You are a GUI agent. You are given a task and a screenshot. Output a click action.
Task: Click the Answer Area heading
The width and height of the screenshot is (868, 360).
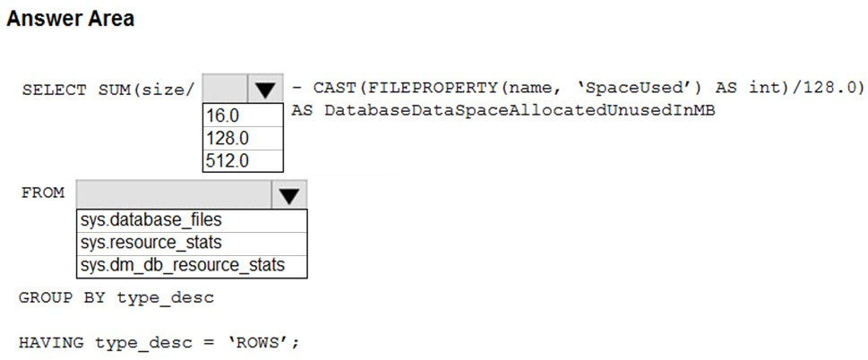(70, 18)
